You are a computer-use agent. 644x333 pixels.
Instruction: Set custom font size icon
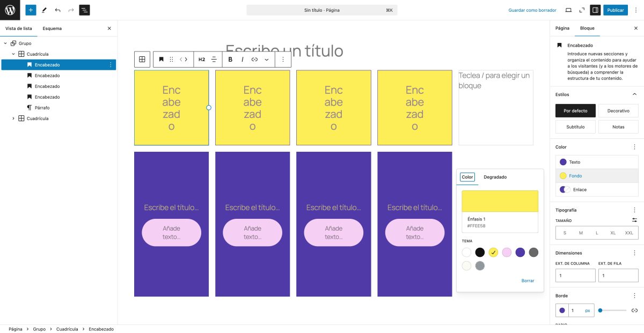(x=634, y=220)
